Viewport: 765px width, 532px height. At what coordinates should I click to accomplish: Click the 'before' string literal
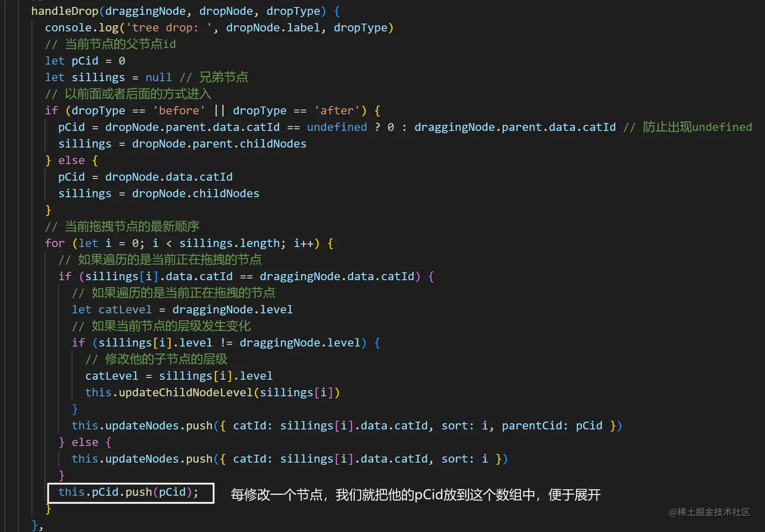[178, 110]
